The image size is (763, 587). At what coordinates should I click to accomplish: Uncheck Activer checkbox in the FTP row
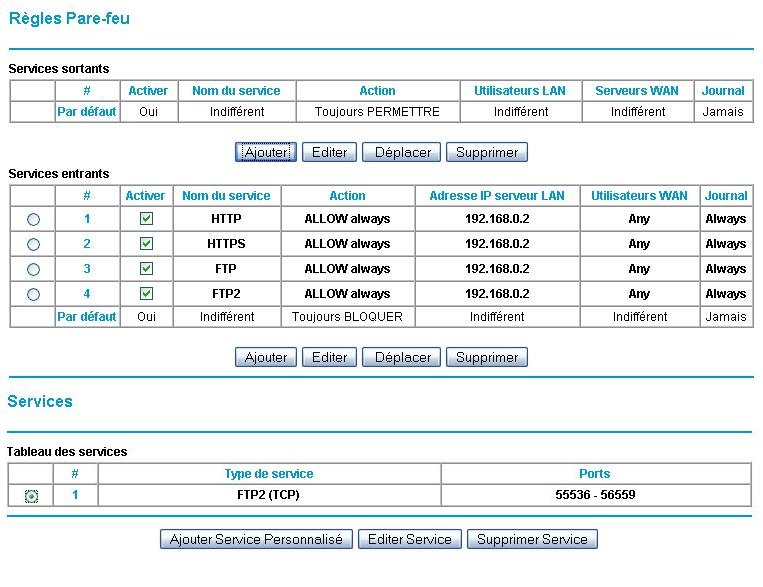click(x=146, y=269)
